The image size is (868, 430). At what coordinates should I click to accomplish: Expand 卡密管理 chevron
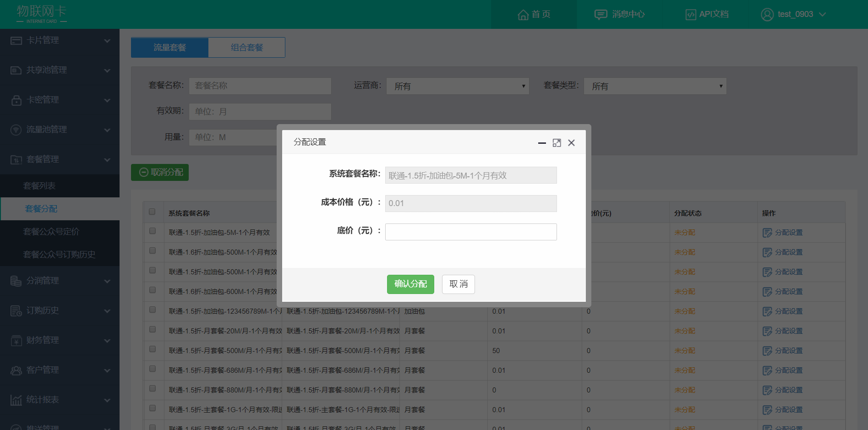(107, 100)
